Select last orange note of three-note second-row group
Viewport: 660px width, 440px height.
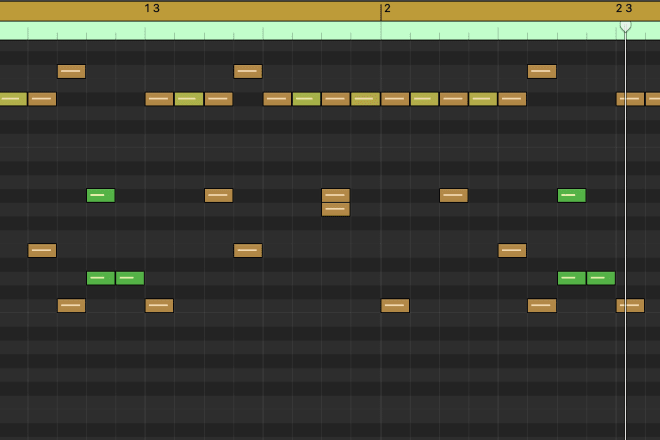[218, 99]
